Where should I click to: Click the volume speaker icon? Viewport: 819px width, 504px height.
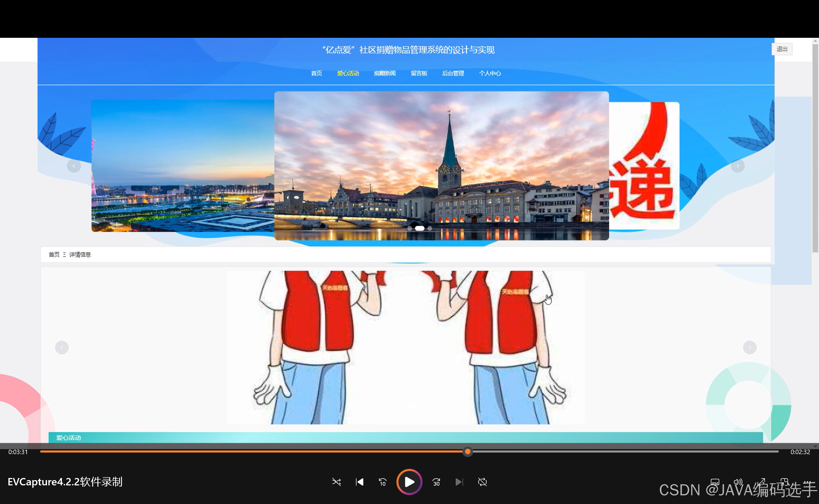738,482
